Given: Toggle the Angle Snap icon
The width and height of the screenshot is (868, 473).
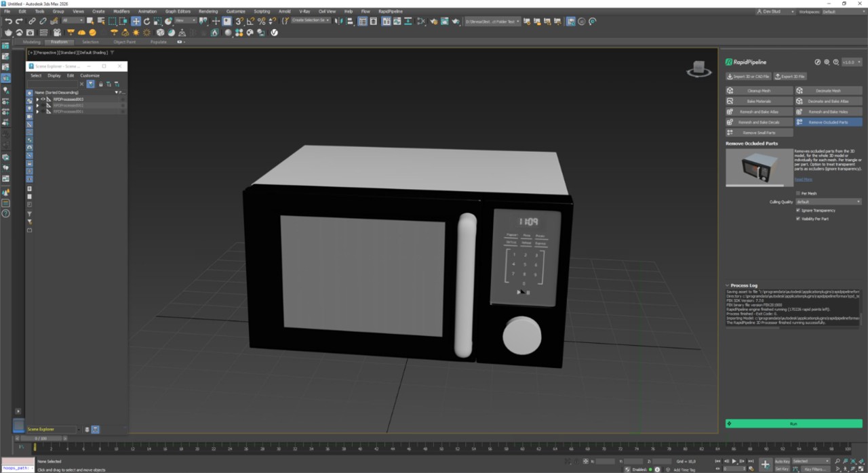Looking at the screenshot, I should (250, 21).
